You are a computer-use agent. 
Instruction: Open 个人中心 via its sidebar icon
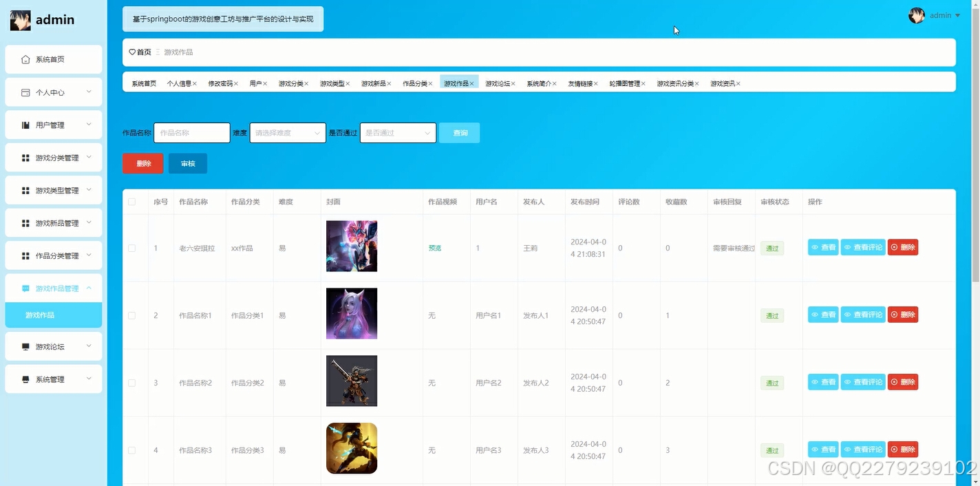(x=25, y=92)
